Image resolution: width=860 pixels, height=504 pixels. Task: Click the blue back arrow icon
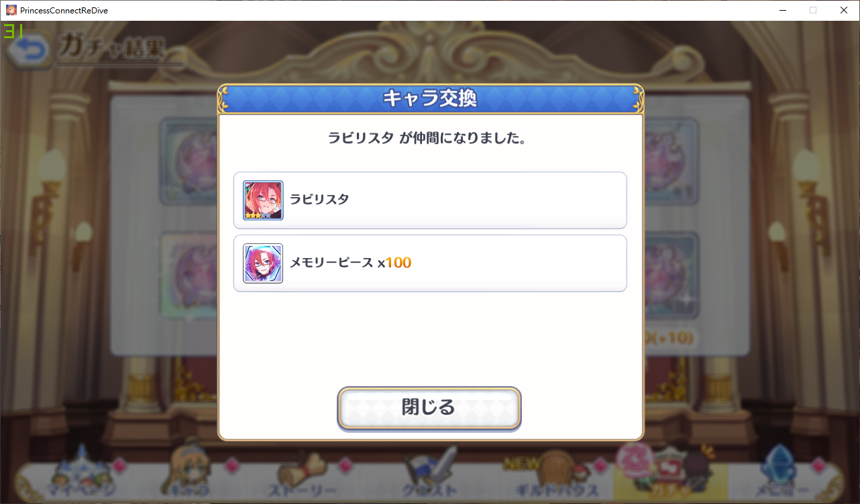tap(28, 51)
